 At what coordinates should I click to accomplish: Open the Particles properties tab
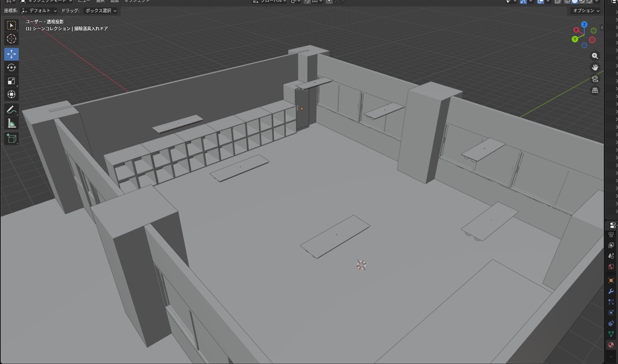pyautogui.click(x=611, y=302)
